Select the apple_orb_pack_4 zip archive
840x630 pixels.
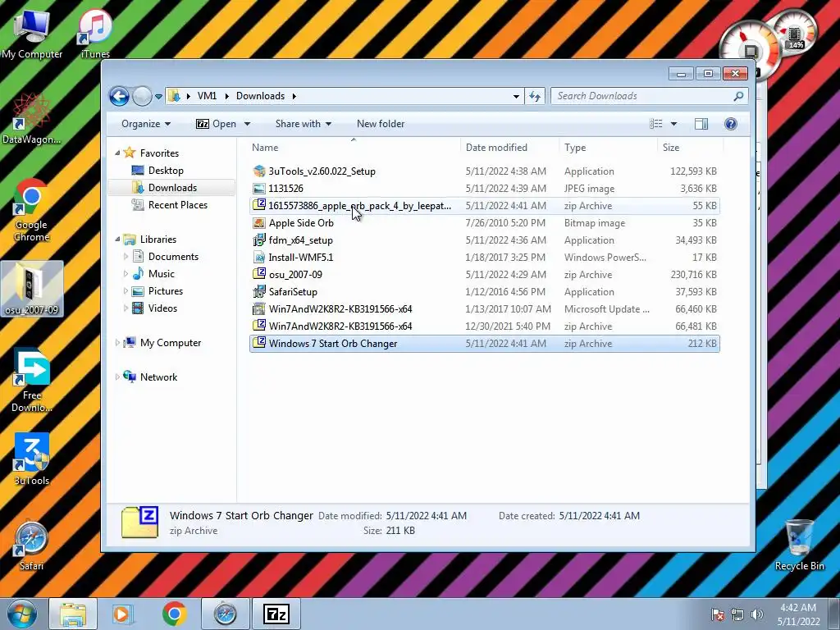(484, 206)
